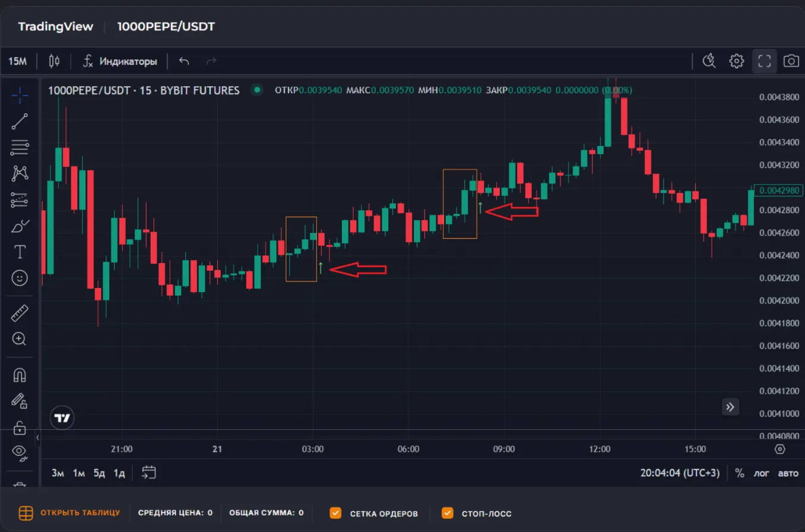Image resolution: width=805 pixels, height=532 pixels.
Task: Open chart settings gear icon
Action: pos(737,61)
